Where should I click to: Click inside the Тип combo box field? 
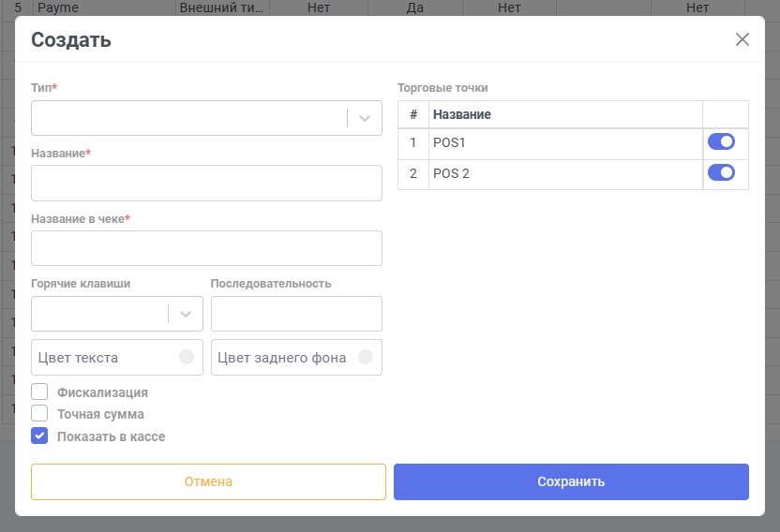click(x=206, y=118)
